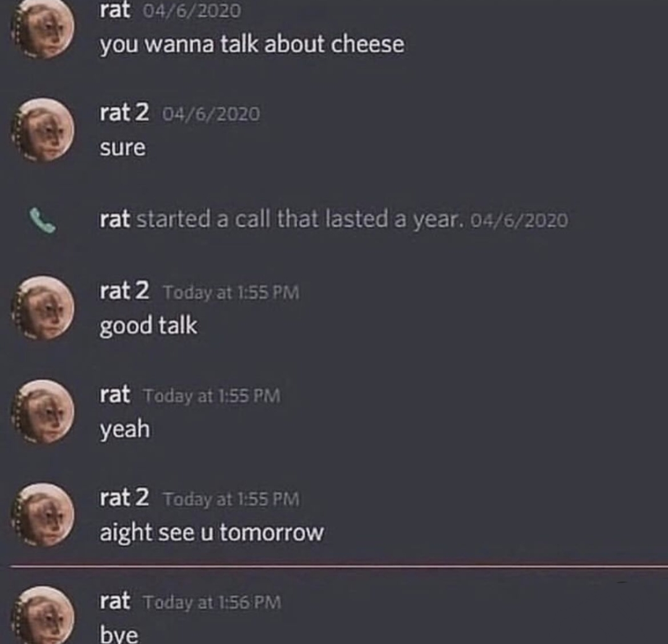Click the "good talk" message text
This screenshot has width=668, height=644.
click(x=148, y=326)
